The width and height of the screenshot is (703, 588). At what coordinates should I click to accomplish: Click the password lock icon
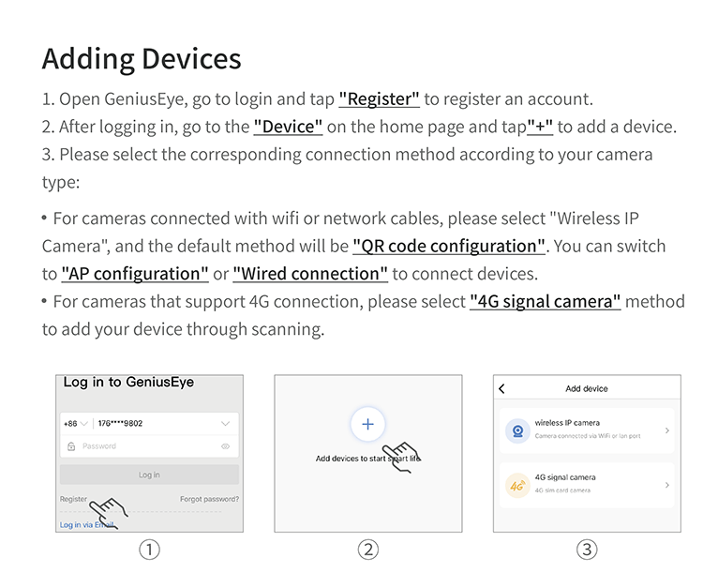(71, 446)
